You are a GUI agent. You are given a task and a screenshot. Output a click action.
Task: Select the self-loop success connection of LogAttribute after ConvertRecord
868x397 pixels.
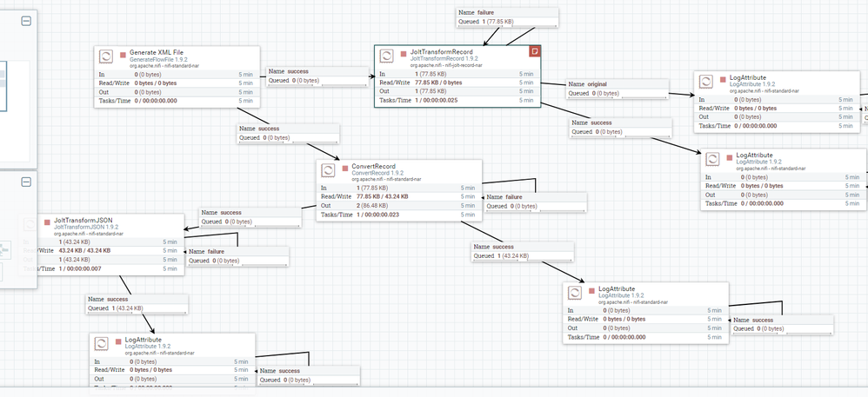pyautogui.click(x=783, y=325)
